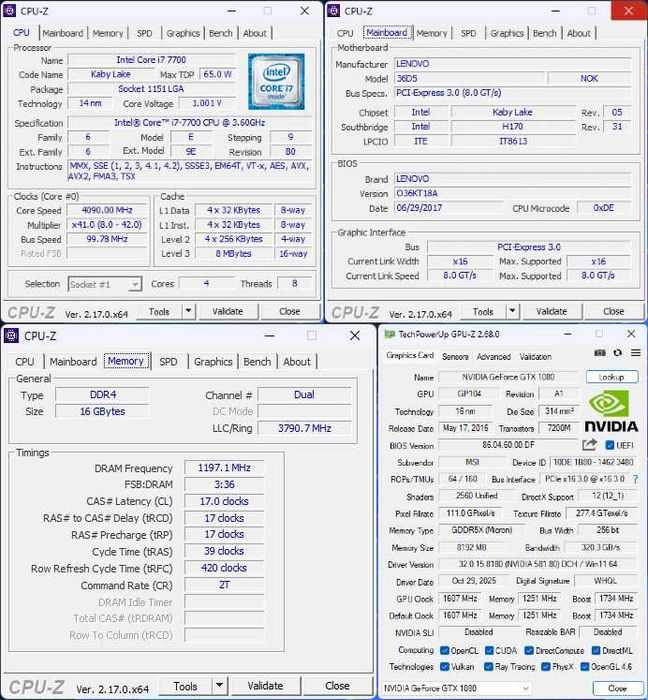The height and width of the screenshot is (700, 648).
Task: Select the Memory tab in the Mainboard window
Action: pos(432,33)
